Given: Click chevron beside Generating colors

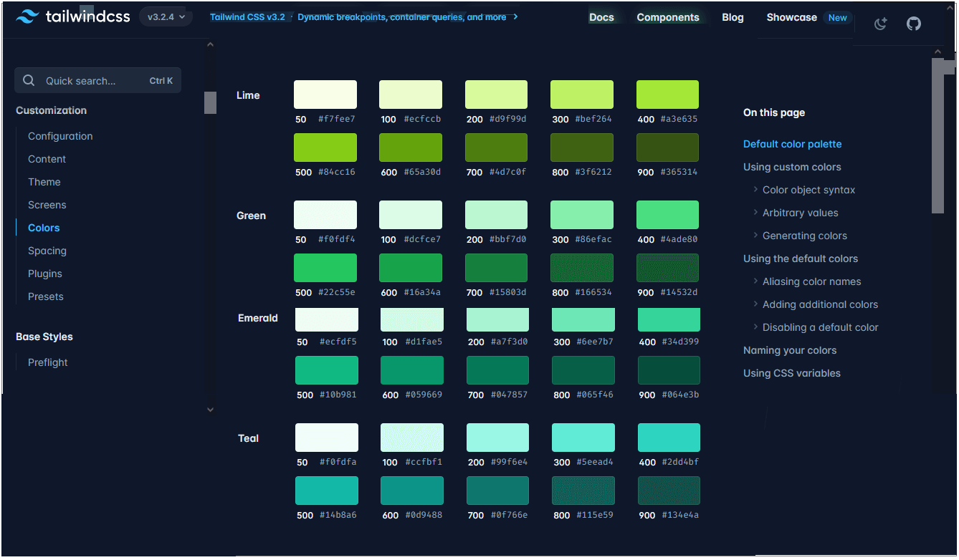Looking at the screenshot, I should pyautogui.click(x=755, y=236).
